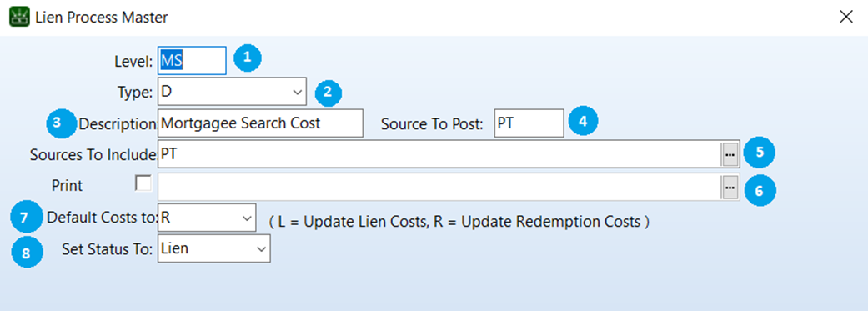Open the Type dropdown showing D
This screenshot has width=868, height=311.
pyautogui.click(x=232, y=92)
